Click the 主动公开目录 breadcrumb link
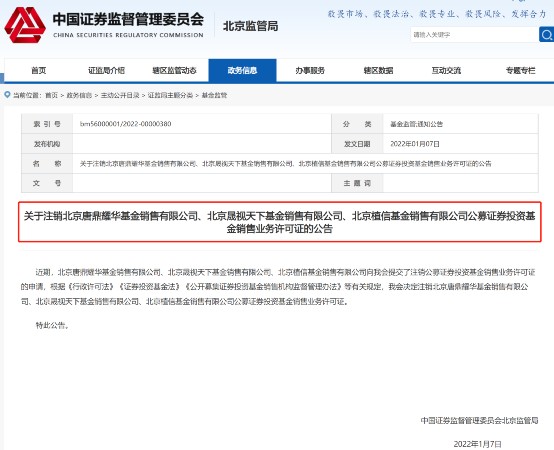The height and width of the screenshot is (450, 554). pos(120,95)
